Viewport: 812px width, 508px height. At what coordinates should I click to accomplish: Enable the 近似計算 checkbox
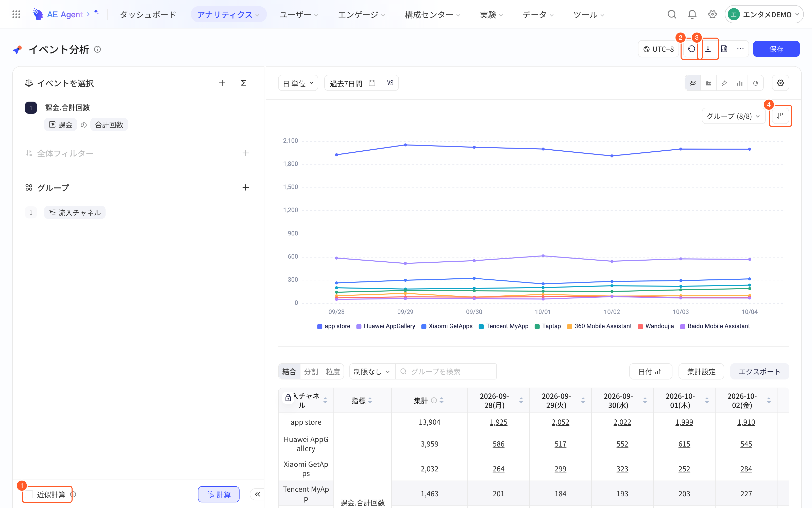point(29,494)
